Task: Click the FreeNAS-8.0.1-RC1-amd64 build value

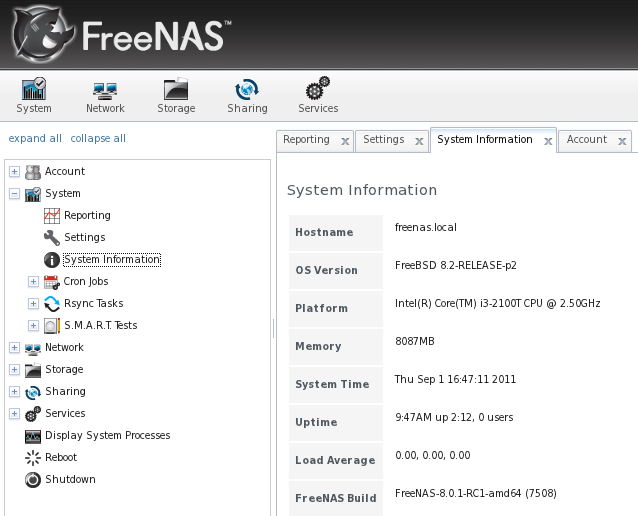Action: pyautogui.click(x=476, y=493)
